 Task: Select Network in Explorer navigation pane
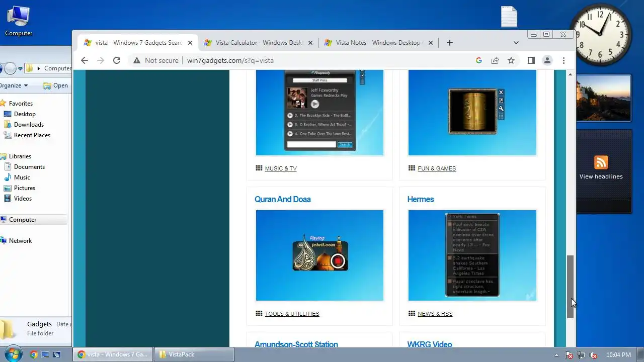coord(20,241)
